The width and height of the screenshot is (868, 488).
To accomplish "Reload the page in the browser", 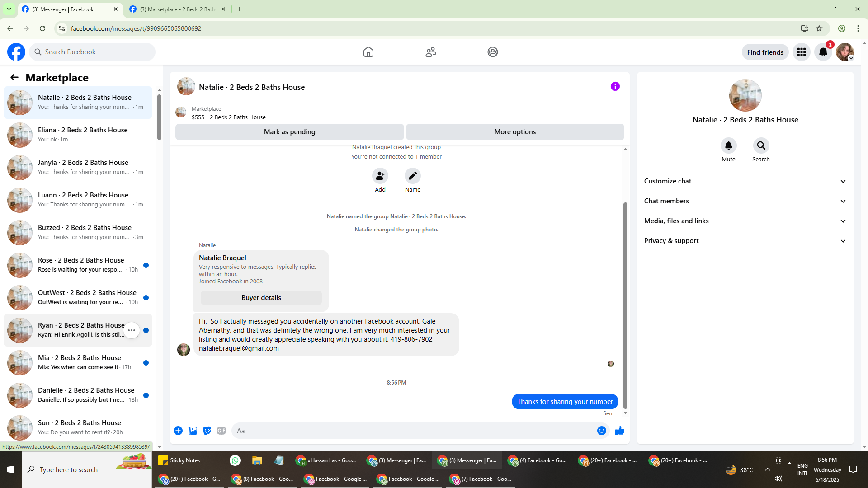I will point(42,28).
